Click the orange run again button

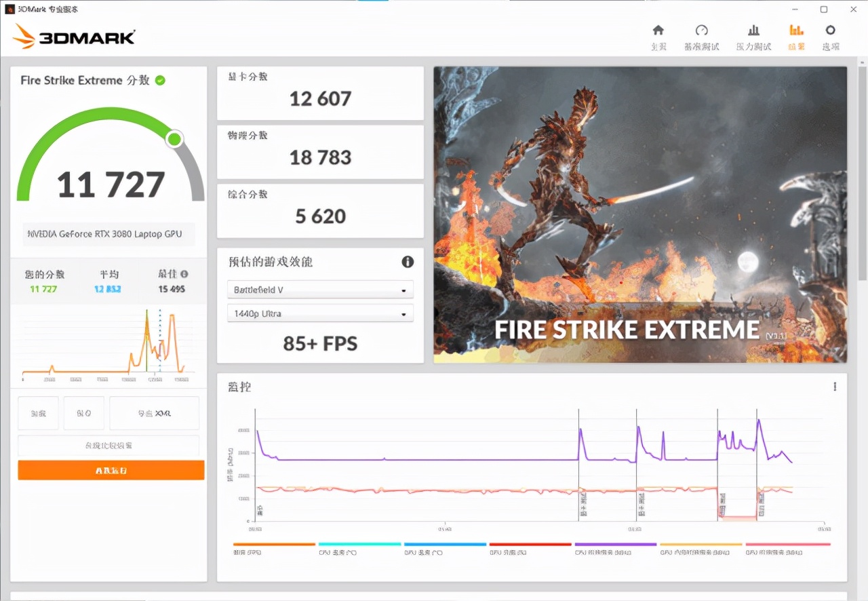[x=111, y=470]
